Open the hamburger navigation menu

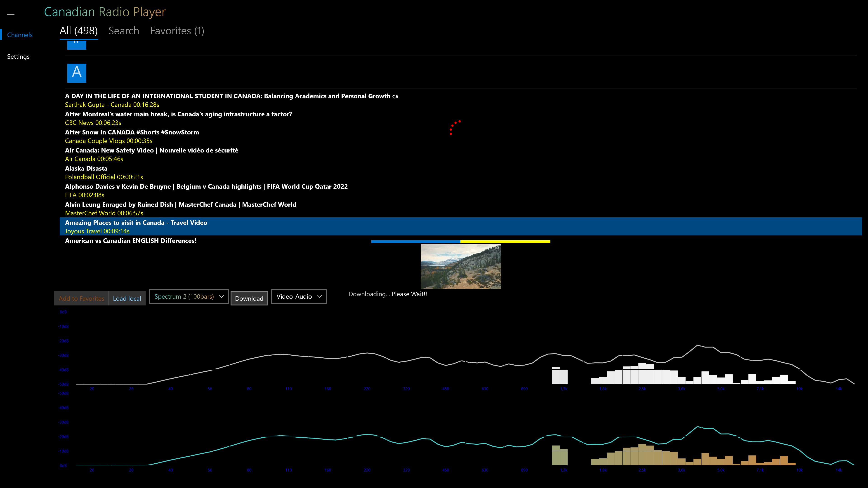11,13
